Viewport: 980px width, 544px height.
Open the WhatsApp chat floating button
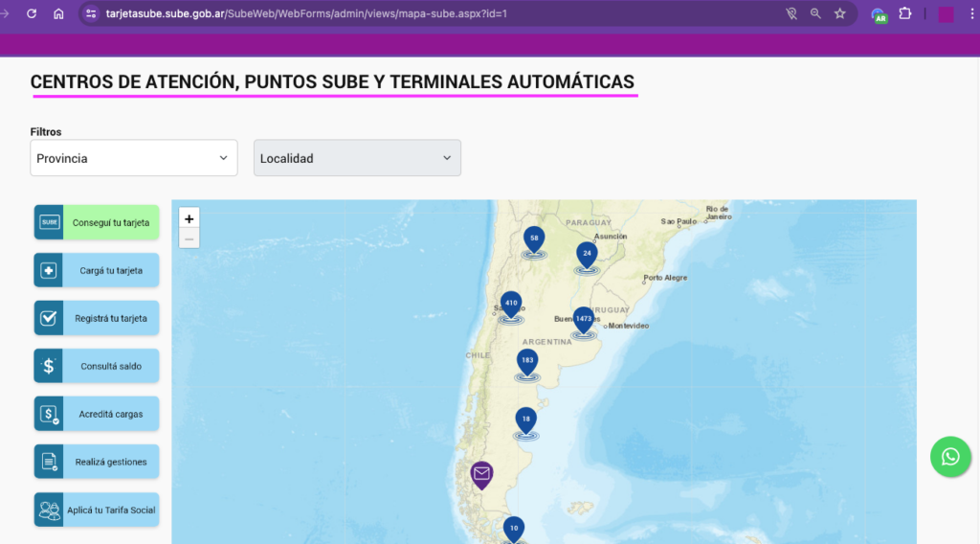950,457
